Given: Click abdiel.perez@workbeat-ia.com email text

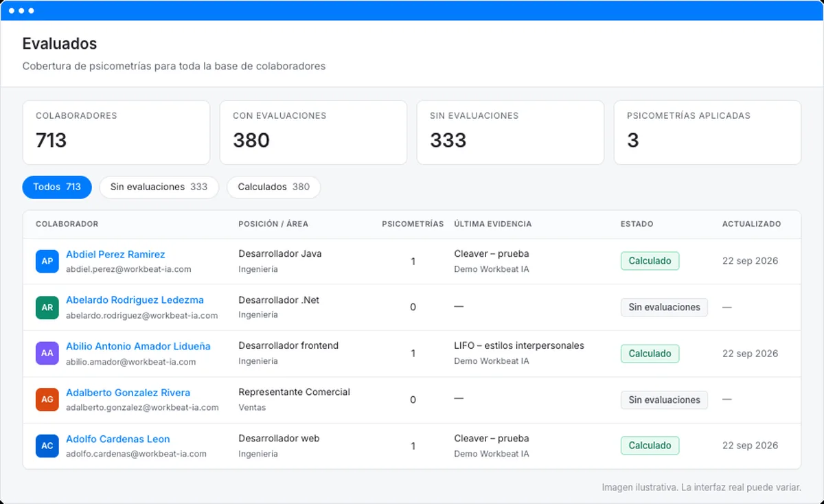Looking at the screenshot, I should 128,269.
